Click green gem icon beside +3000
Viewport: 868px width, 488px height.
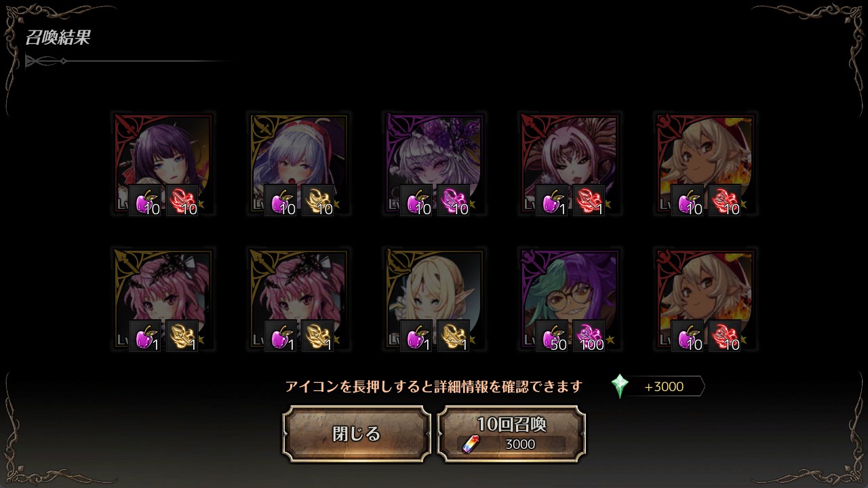620,386
